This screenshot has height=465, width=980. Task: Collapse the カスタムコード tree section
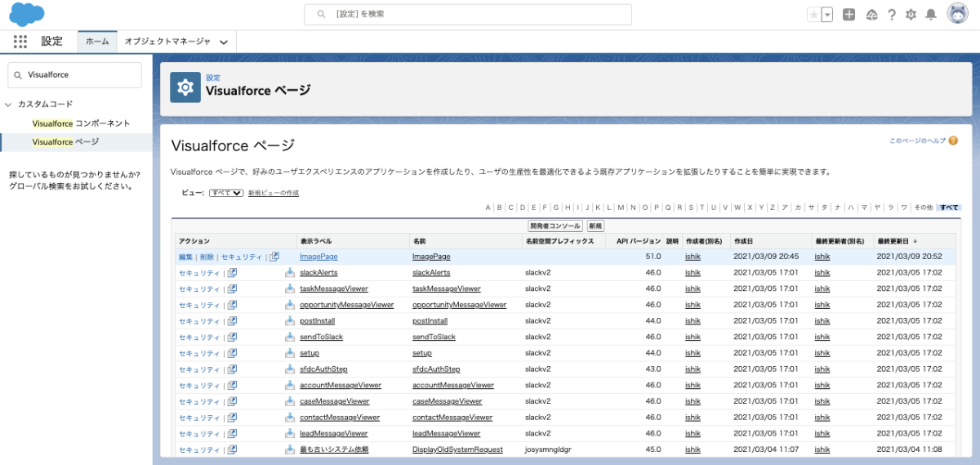pos(8,105)
